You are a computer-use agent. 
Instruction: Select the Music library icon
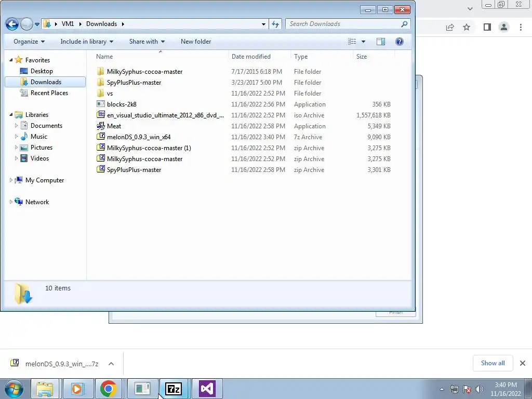click(x=24, y=137)
